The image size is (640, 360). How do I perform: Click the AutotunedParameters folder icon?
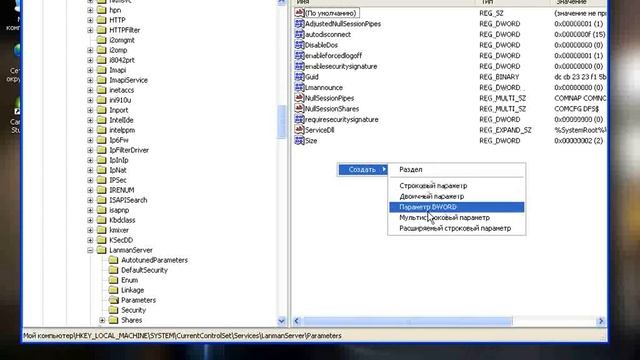pyautogui.click(x=113, y=260)
